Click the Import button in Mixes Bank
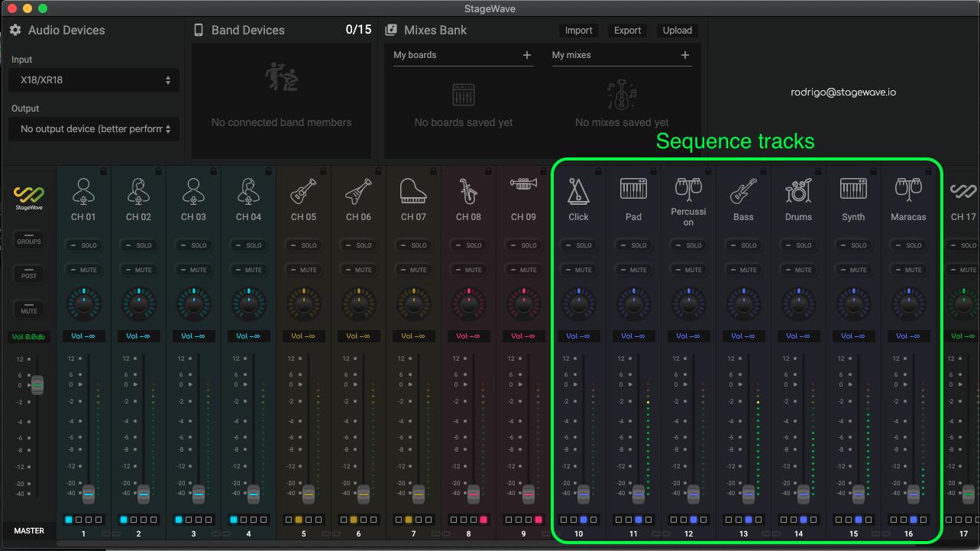 578,31
